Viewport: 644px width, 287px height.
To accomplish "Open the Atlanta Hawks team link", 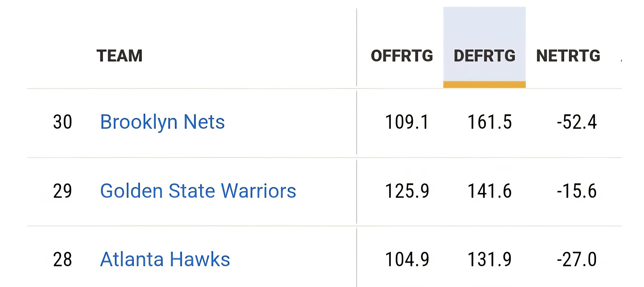I will click(165, 259).
